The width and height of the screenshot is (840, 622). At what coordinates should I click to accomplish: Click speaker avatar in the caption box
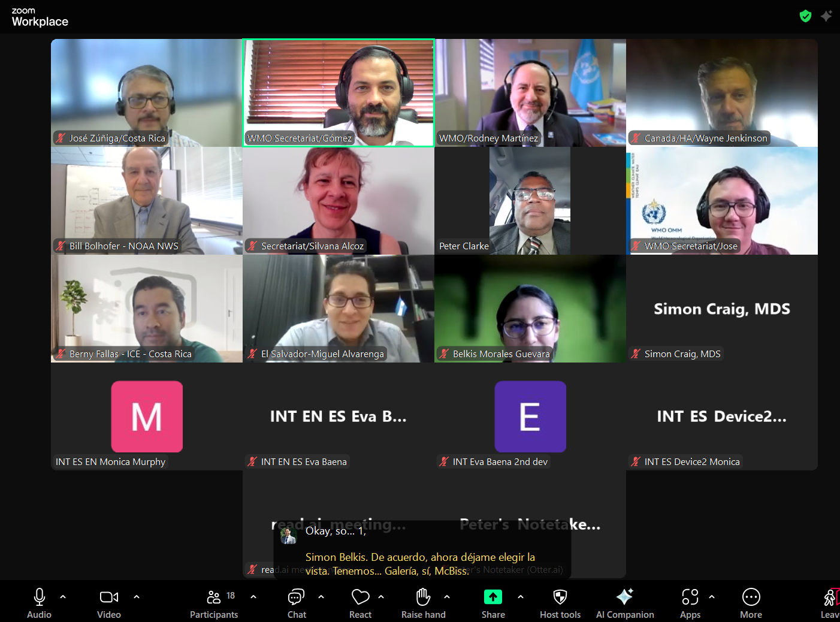coord(289,535)
